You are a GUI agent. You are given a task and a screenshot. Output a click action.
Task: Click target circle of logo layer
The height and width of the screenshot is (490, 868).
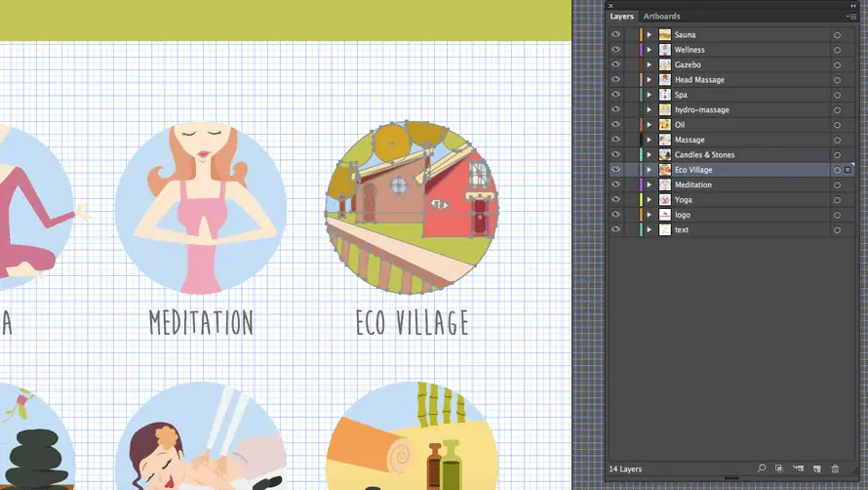(x=837, y=215)
